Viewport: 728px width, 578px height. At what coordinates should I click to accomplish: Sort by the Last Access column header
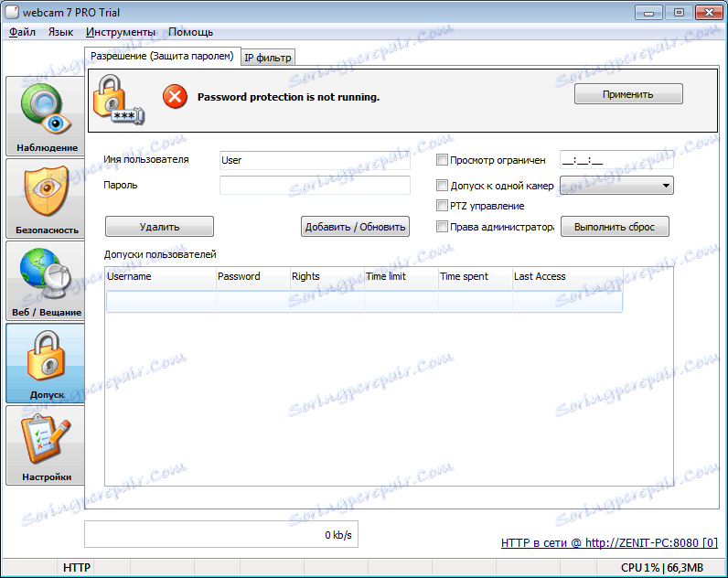567,277
